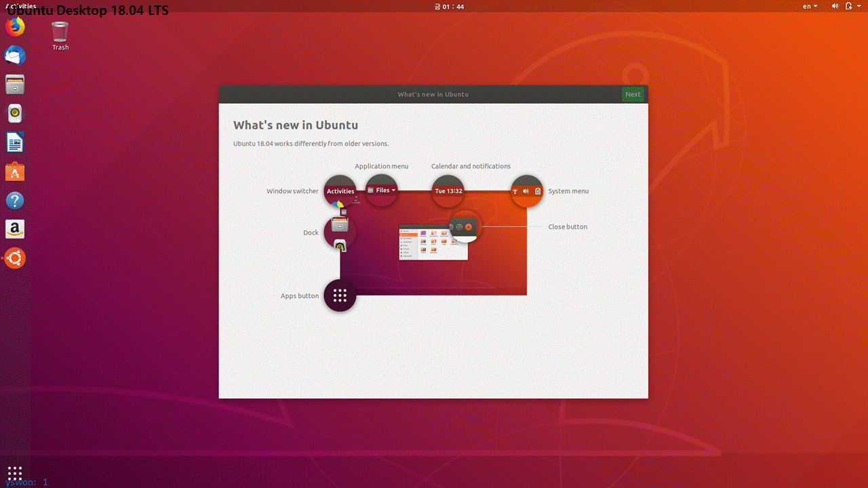Open LibreOffice Writer from the dock

[x=15, y=142]
